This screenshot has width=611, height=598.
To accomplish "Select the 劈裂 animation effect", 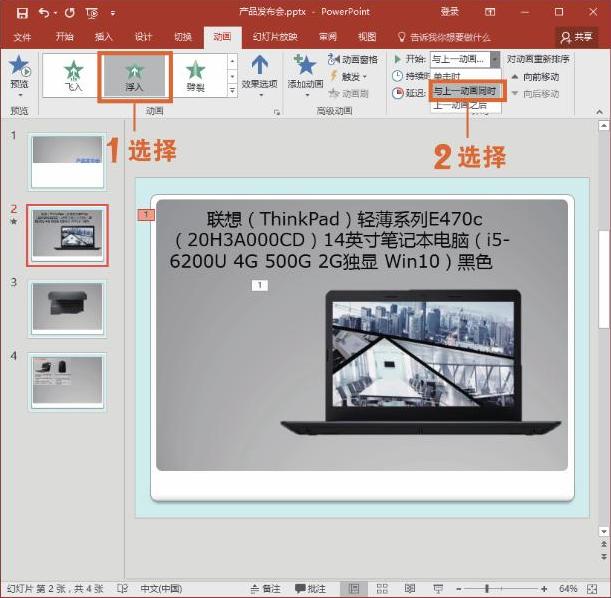I will pos(196,76).
